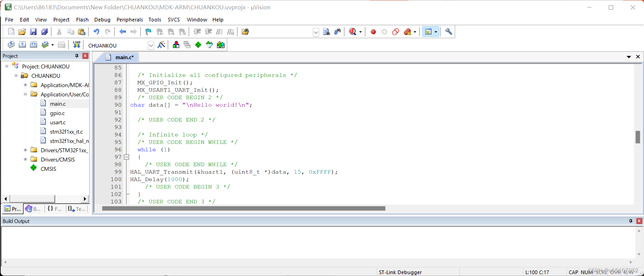Insert or remove a bookmark

pyautogui.click(x=148, y=32)
